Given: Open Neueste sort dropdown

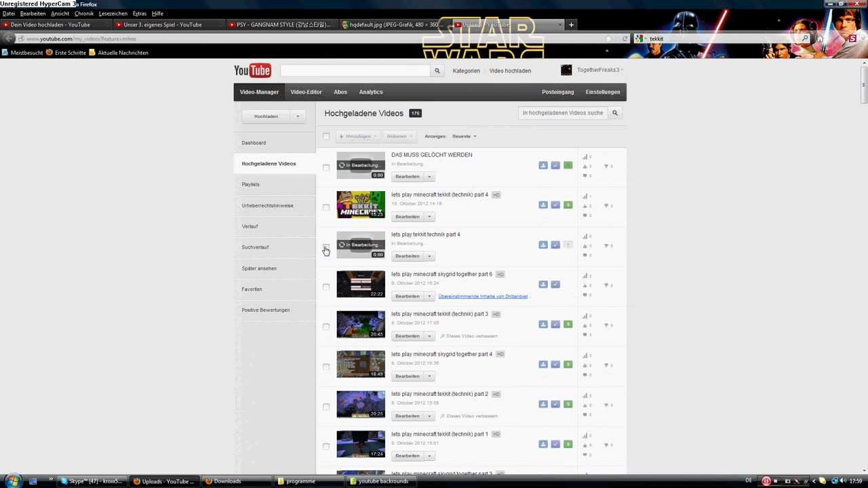Looking at the screenshot, I should 465,136.
